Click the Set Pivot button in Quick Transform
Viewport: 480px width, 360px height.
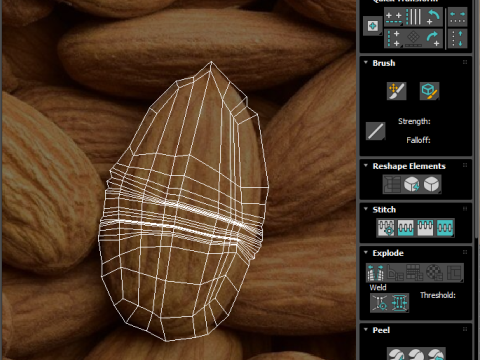[x=373, y=26]
